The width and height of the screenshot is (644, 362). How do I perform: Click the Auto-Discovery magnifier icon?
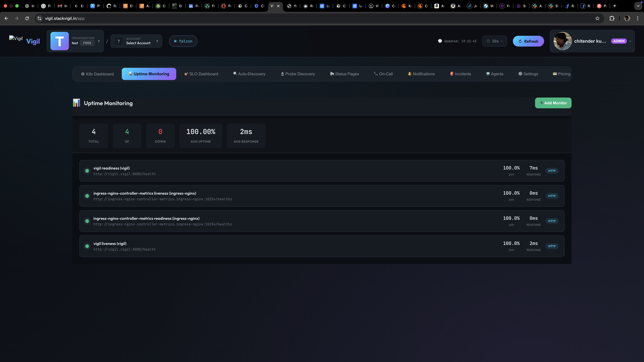tap(235, 74)
